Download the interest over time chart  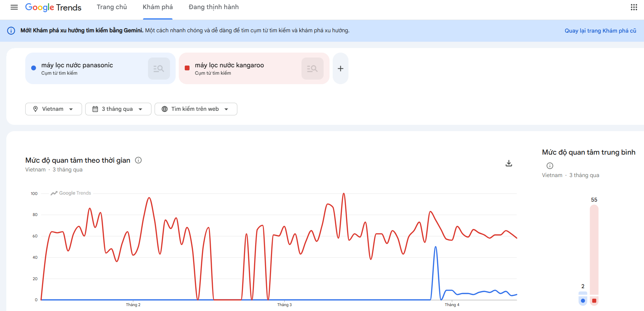509,163
